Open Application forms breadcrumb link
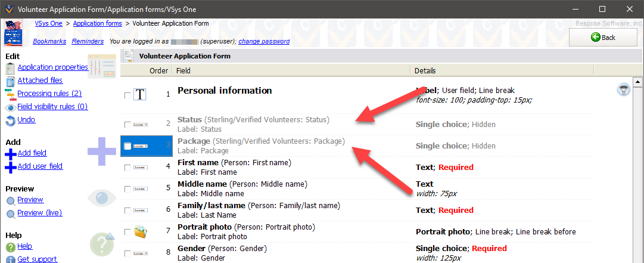Screen dimensions: 644x263 [97, 23]
